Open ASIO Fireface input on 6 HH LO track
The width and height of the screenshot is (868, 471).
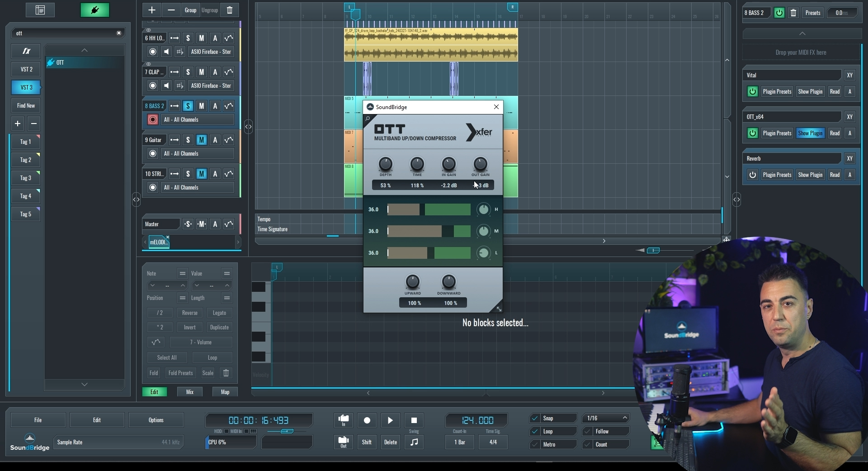point(211,52)
